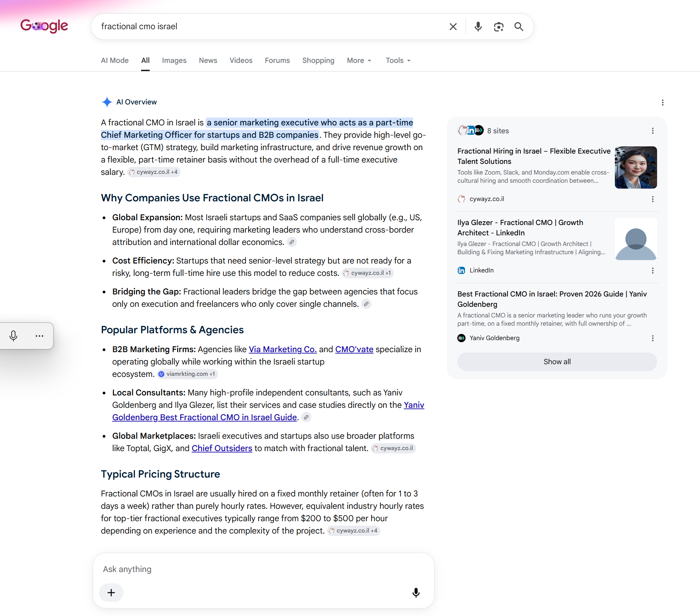The image size is (700, 616).
Task: Switch to Images tab
Action: [174, 60]
